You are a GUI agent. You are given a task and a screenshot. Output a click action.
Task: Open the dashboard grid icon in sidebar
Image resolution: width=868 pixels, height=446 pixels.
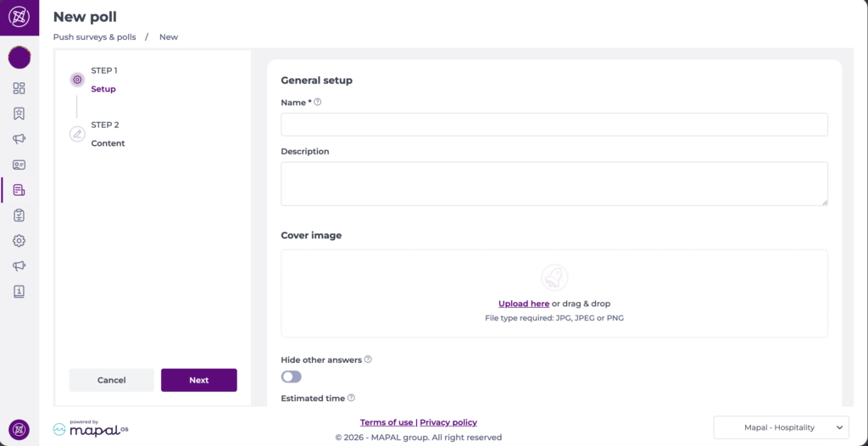pyautogui.click(x=19, y=88)
